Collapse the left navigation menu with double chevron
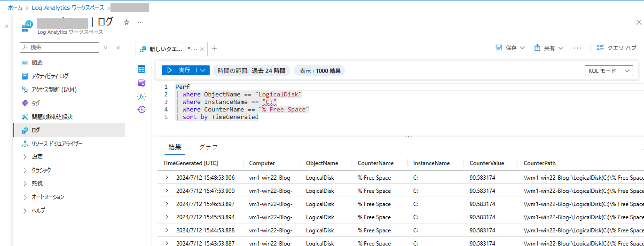This screenshot has height=246, width=644. pos(118,48)
